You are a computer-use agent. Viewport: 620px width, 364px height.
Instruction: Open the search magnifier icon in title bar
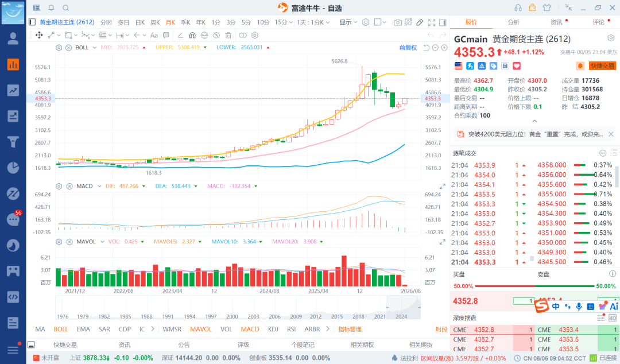65,8
